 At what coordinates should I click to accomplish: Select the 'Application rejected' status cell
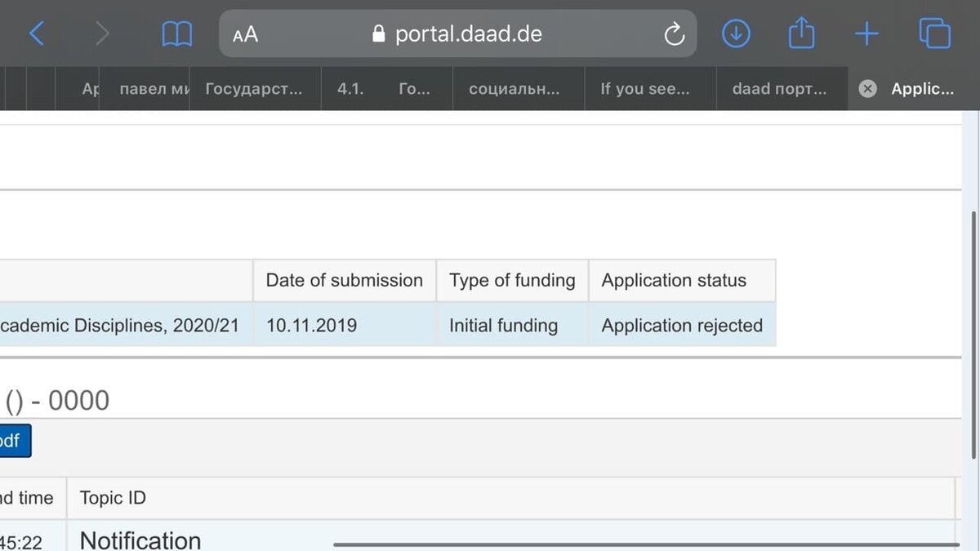coord(682,326)
